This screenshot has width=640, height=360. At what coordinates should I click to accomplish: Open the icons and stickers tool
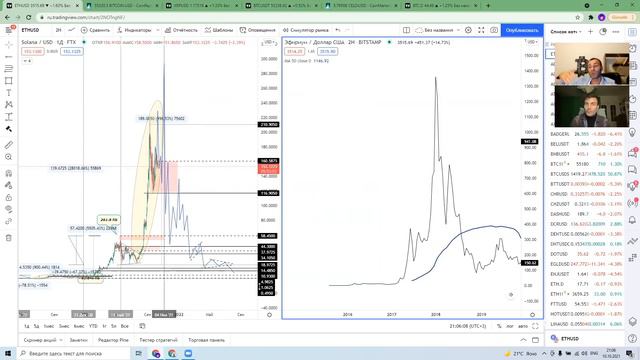[9, 129]
